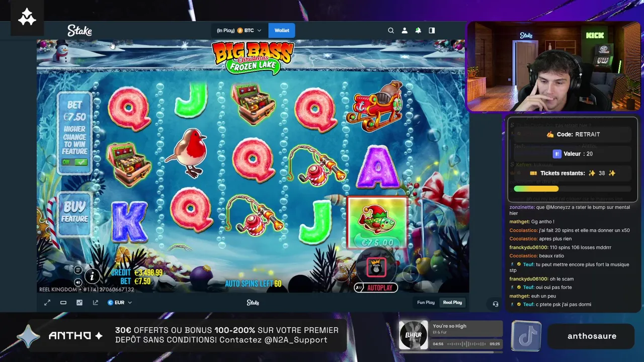Click the Eli & Fur album art
The width and height of the screenshot is (644, 362).
point(413,335)
